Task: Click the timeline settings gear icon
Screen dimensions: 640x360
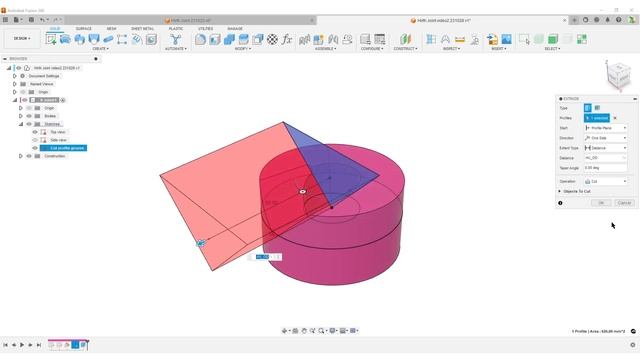Action: pyautogui.click(x=633, y=345)
